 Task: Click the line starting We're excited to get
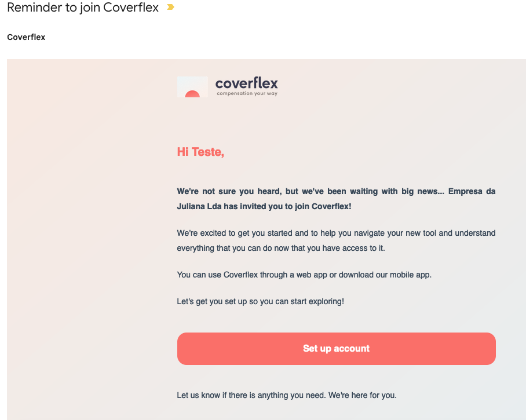[x=336, y=233]
